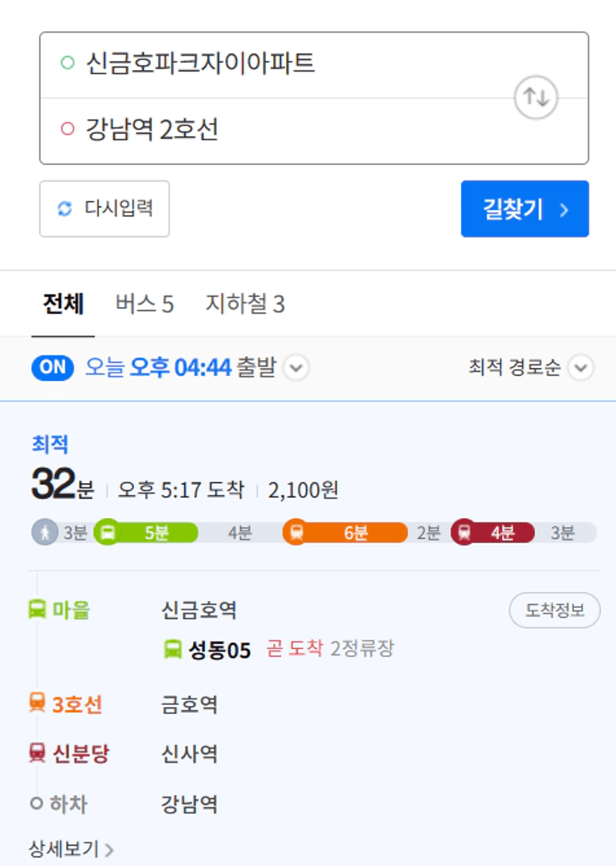Click the orange Line 3 subway icon
616x866 pixels.
click(x=296, y=532)
